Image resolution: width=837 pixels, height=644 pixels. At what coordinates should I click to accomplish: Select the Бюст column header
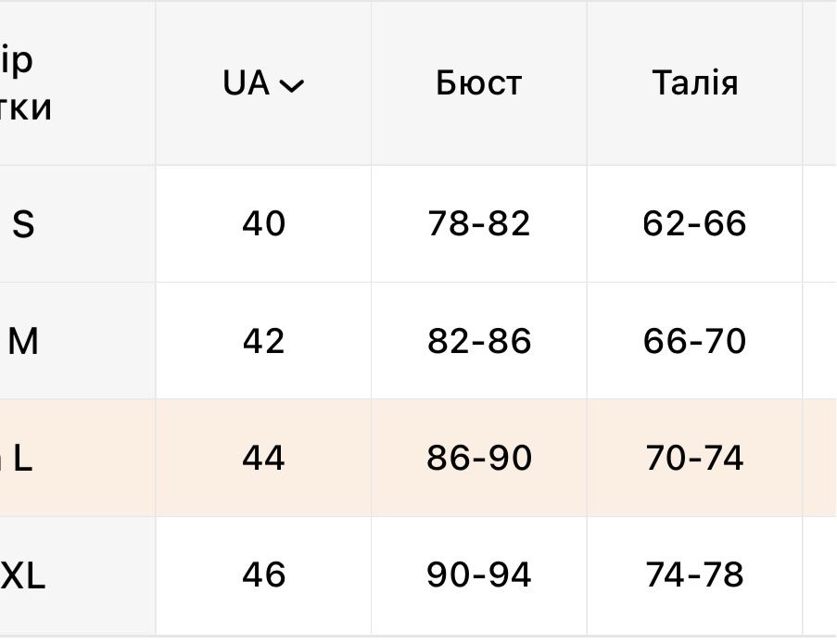tap(479, 83)
